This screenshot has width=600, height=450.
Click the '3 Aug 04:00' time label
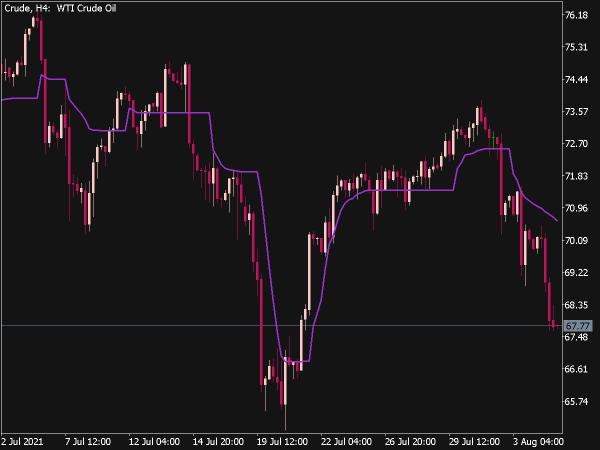click(538, 442)
